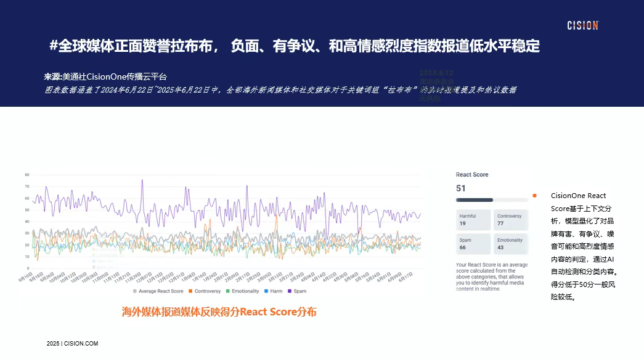Select the orange Controversy legend square
644x361 pixels.
(190, 291)
